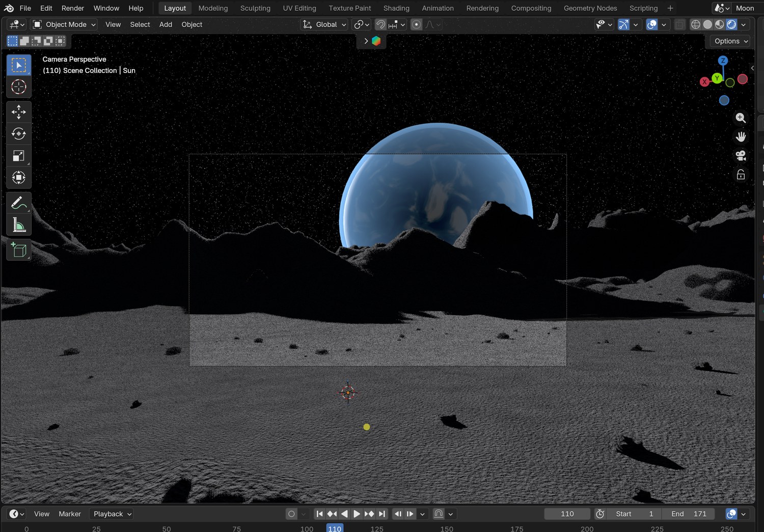Screen dimensions: 764x532
Task: Play the animation forward
Action: 357,514
